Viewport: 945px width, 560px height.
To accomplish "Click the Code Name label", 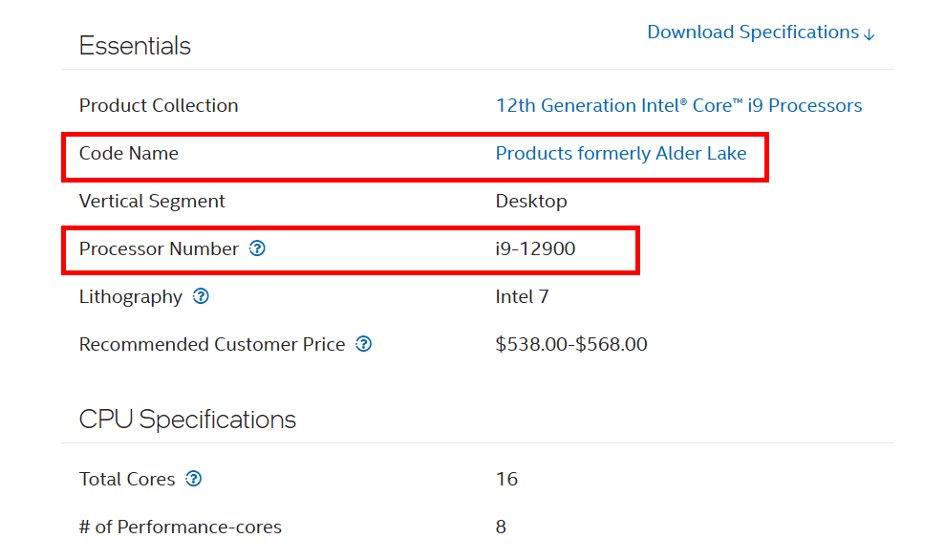I will coord(128,154).
